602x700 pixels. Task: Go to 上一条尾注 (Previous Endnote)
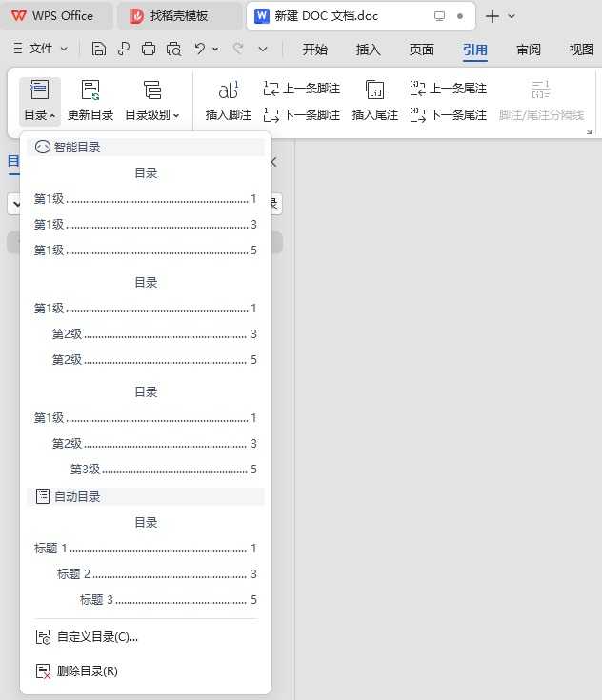pos(449,89)
